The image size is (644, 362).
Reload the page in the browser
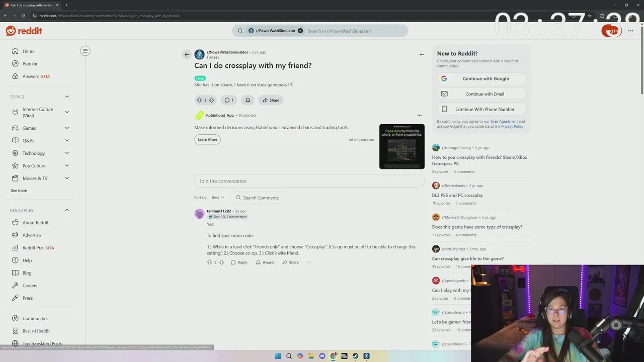click(x=24, y=16)
